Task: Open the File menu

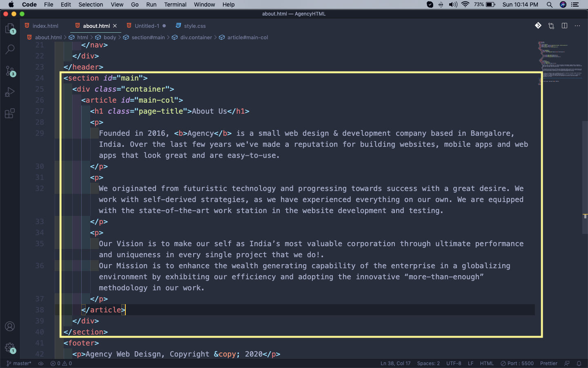Action: click(49, 4)
